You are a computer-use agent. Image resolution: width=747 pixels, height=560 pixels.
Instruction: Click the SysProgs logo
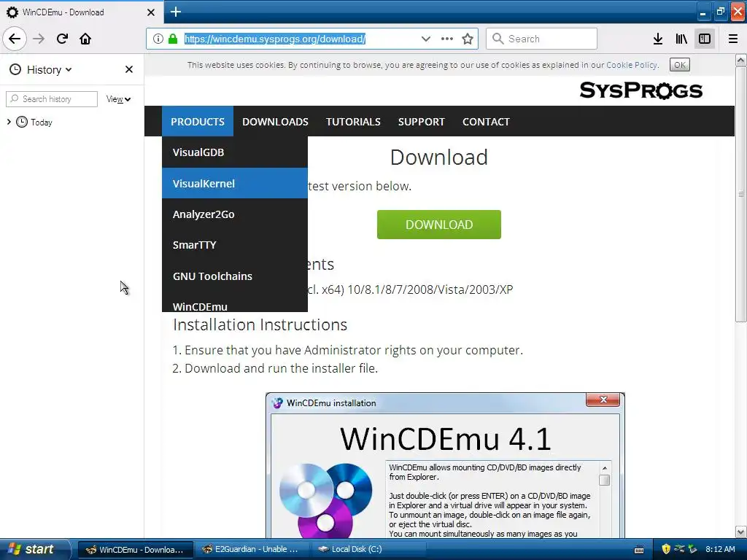pyautogui.click(x=640, y=90)
